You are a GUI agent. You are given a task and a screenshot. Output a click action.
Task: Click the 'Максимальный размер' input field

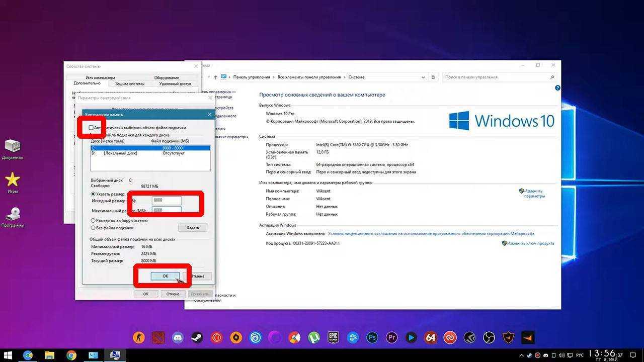[x=167, y=210]
